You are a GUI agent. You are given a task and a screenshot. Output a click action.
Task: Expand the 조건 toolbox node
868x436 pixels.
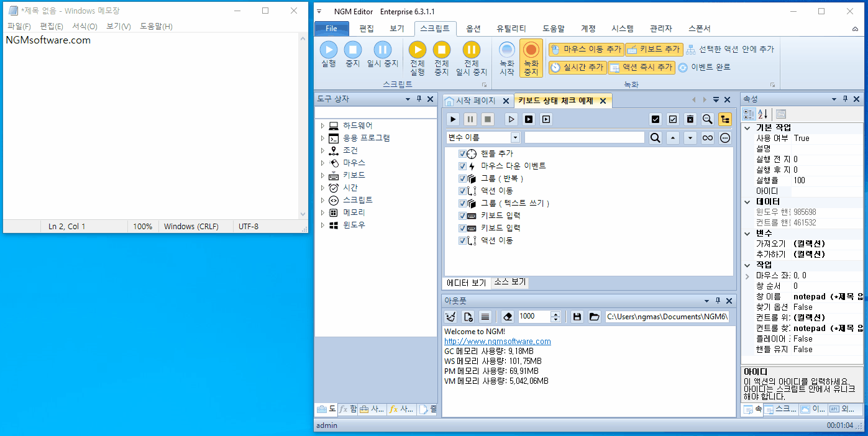coord(322,150)
